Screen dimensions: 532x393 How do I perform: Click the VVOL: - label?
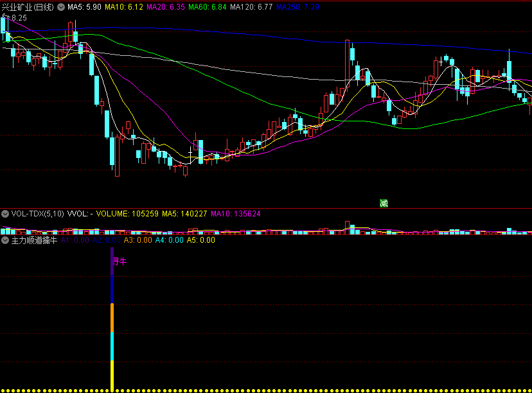click(x=80, y=214)
